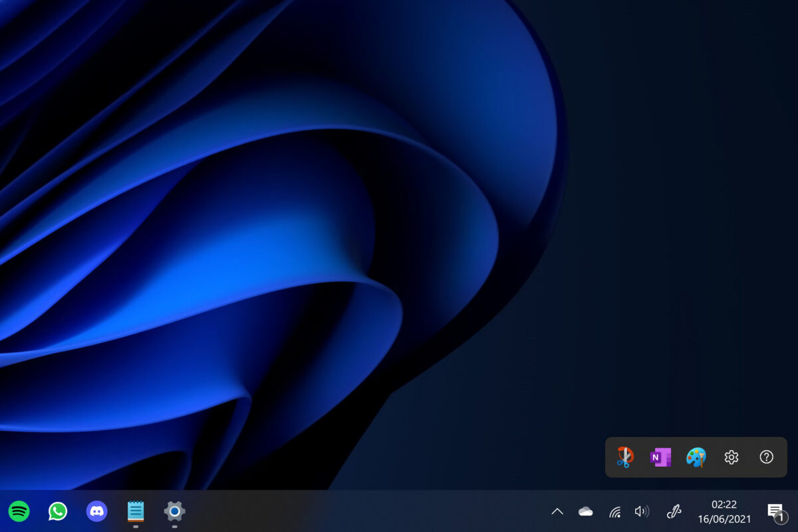
Task: Launch OneNote from the pen menu
Action: [660, 457]
